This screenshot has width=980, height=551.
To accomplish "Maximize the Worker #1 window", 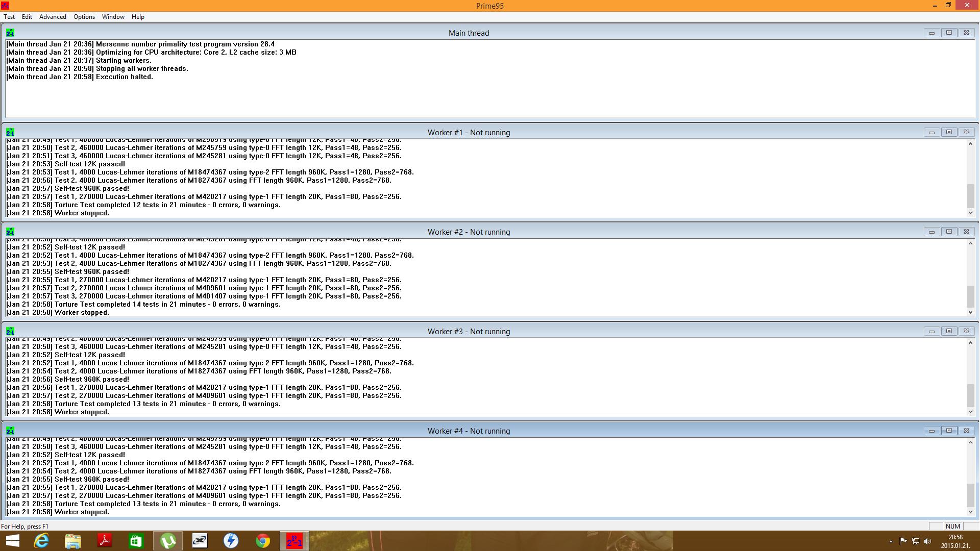I will pyautogui.click(x=949, y=132).
